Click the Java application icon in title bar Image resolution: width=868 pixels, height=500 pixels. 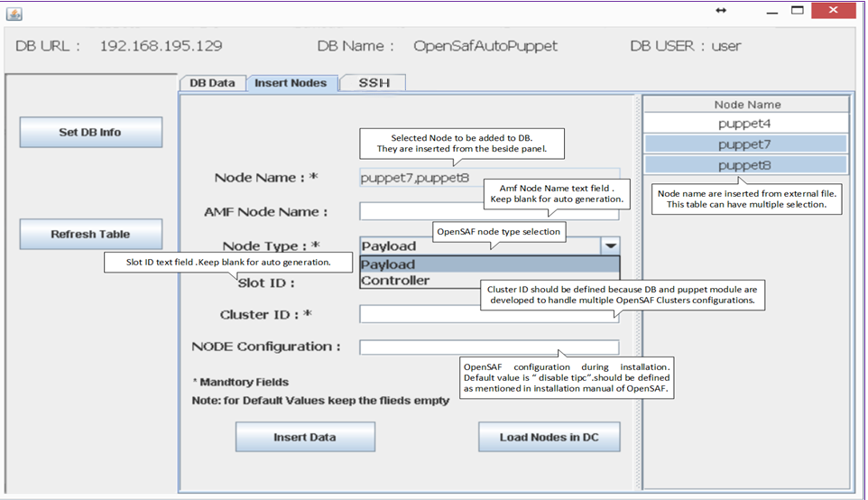click(x=14, y=14)
